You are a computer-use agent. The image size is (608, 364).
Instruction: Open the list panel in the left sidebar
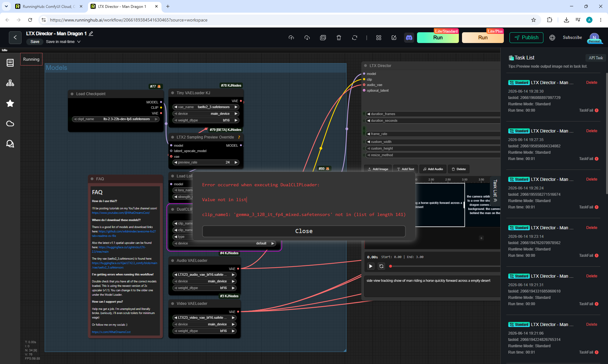[x=10, y=63]
